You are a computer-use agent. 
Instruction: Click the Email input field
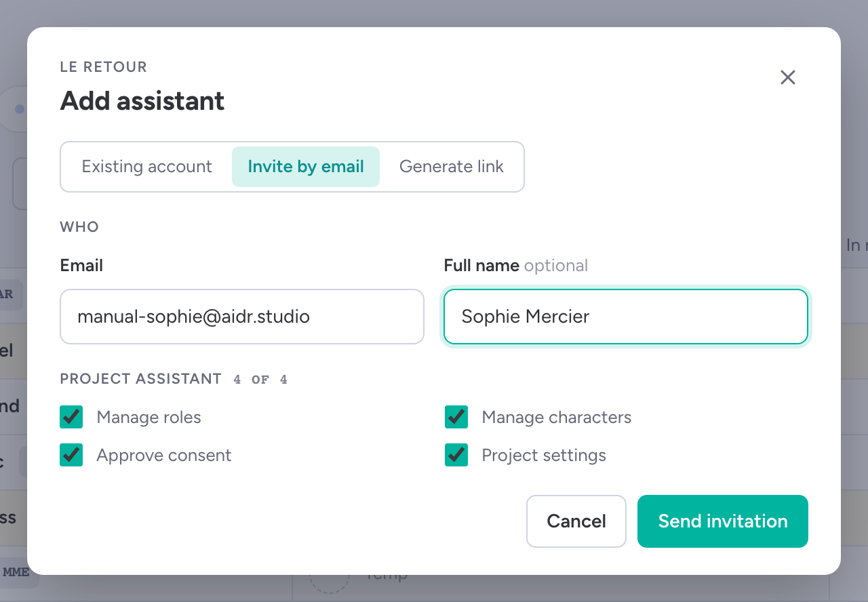242,317
